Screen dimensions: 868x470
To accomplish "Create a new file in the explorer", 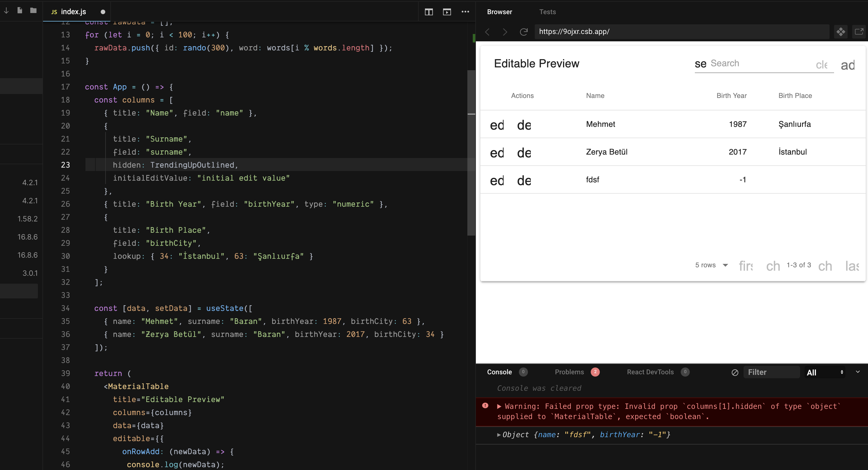I will (20, 10).
